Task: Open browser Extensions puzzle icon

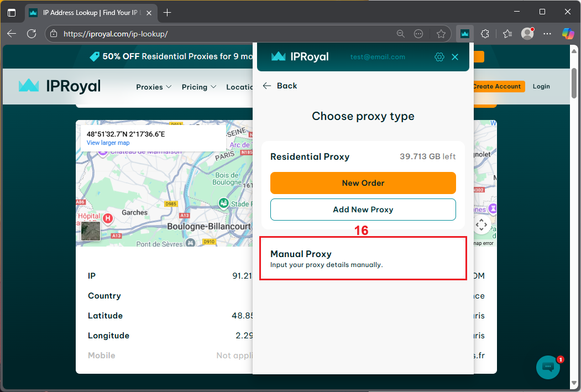Action: pos(485,34)
